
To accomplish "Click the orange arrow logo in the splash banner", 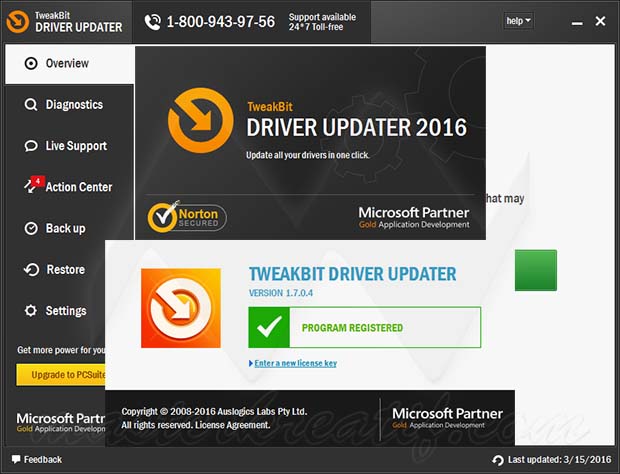I will coord(200,120).
